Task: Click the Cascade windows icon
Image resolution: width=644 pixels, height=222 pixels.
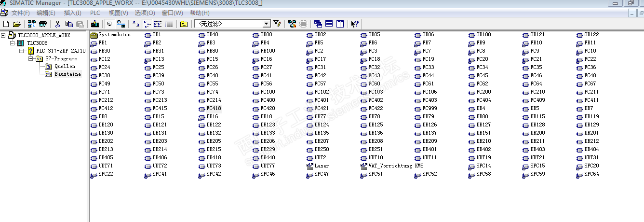Action: point(318,24)
